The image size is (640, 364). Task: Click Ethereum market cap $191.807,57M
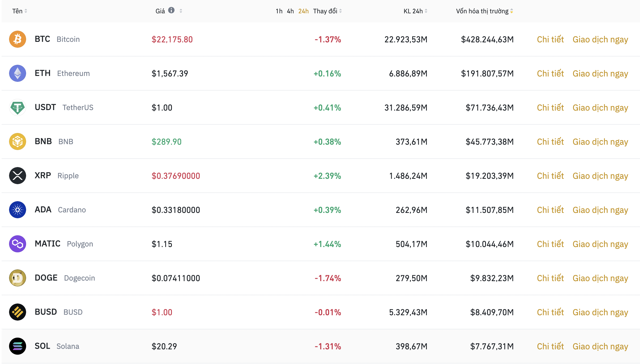[487, 74]
